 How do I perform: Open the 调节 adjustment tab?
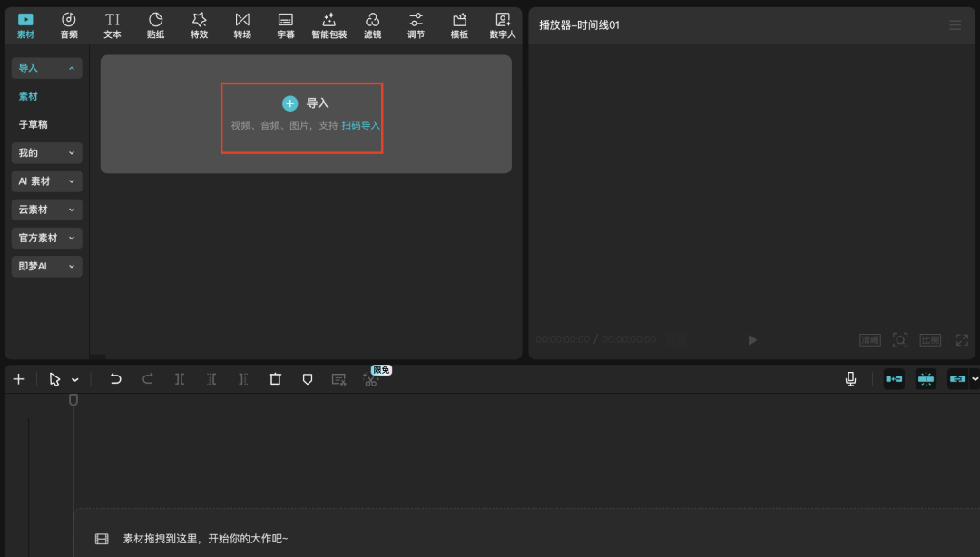coord(416,25)
